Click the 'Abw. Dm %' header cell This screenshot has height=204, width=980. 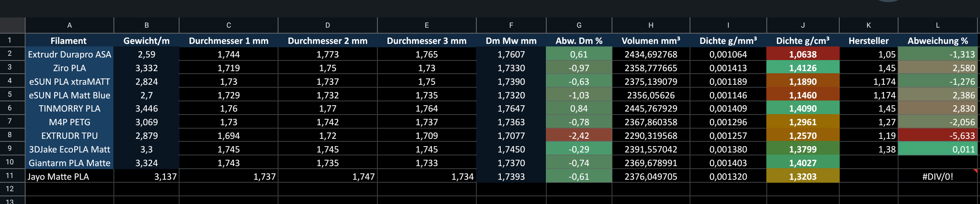pyautogui.click(x=579, y=40)
